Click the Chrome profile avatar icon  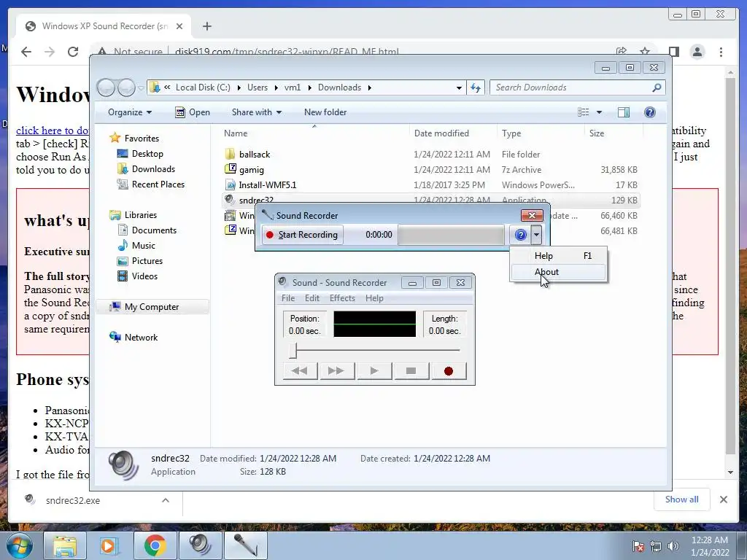[x=697, y=52]
